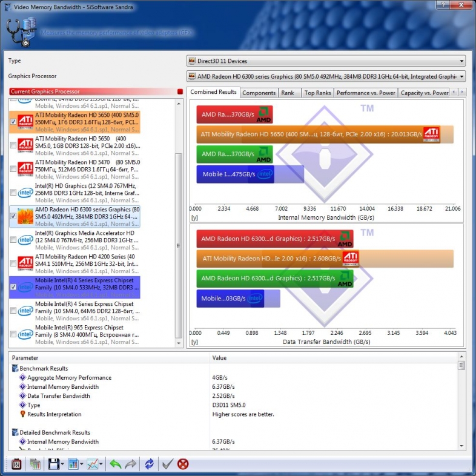This screenshot has height=476, width=476.
Task: Uncheck highlighted Mobile Intel 4 Series 32MB checkbox
Action: point(13,287)
